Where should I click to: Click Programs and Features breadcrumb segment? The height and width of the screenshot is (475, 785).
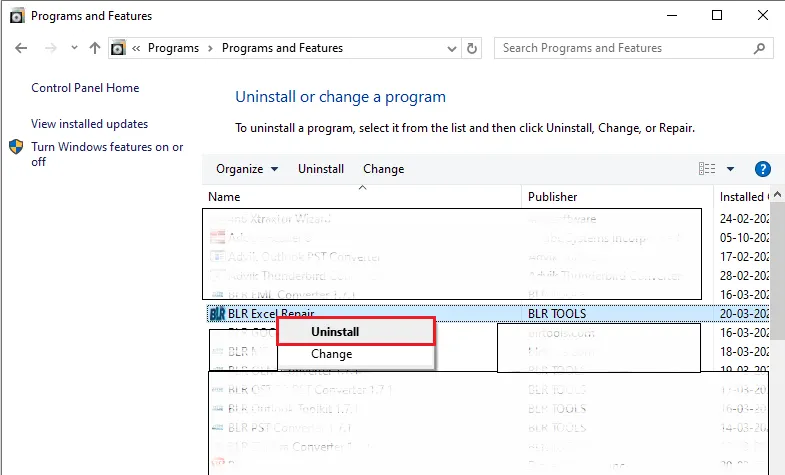pyautogui.click(x=282, y=48)
